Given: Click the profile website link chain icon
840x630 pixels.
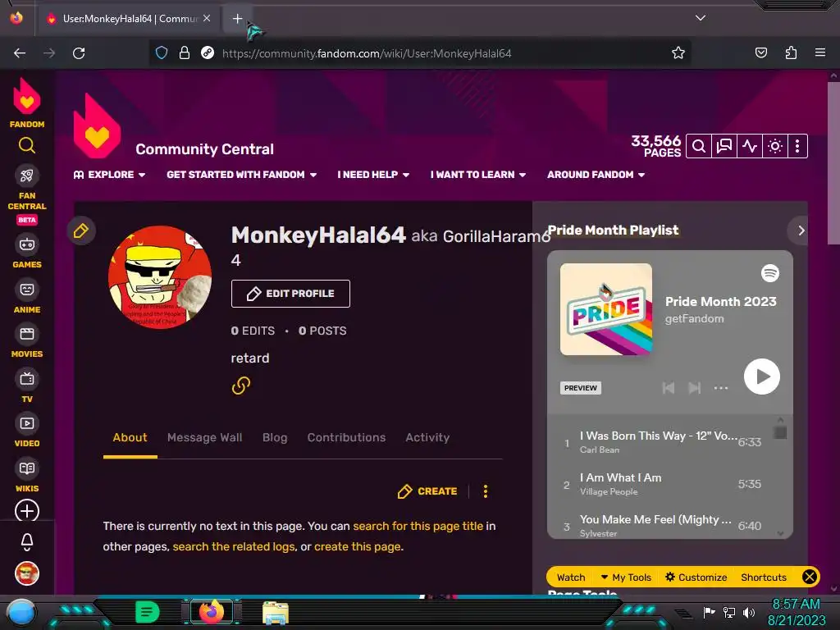Looking at the screenshot, I should (240, 386).
